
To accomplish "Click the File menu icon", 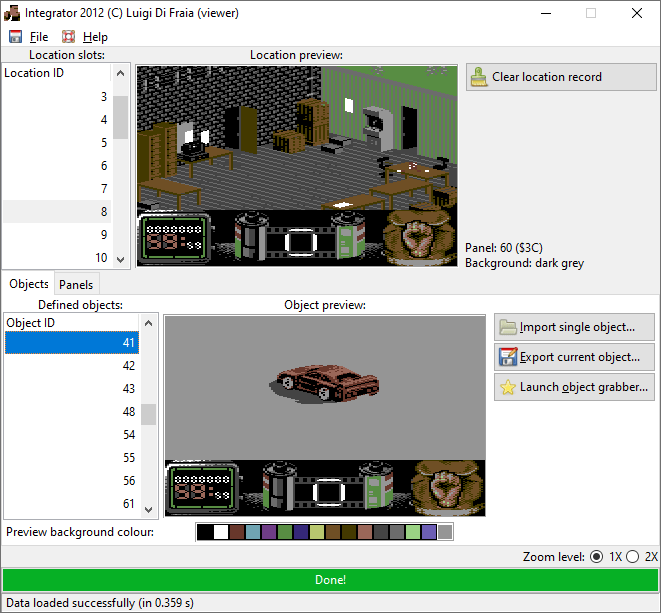I will [x=15, y=37].
